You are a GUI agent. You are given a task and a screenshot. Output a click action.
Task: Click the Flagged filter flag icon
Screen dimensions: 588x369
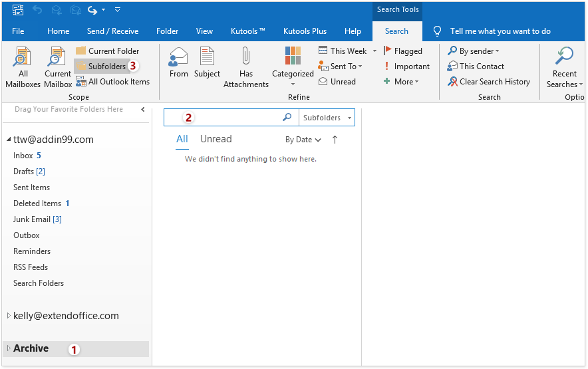pyautogui.click(x=388, y=51)
